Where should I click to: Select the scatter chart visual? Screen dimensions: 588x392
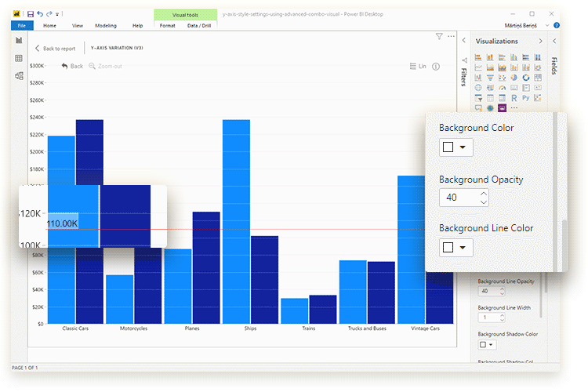[502, 78]
